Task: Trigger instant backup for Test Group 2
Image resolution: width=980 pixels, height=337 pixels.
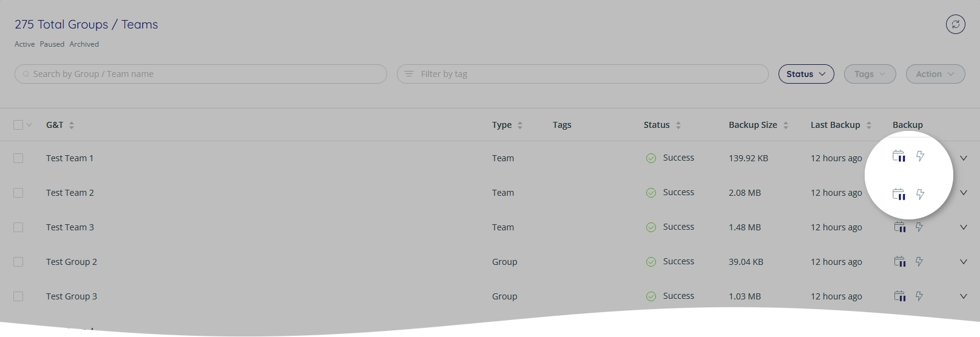Action: (x=919, y=262)
